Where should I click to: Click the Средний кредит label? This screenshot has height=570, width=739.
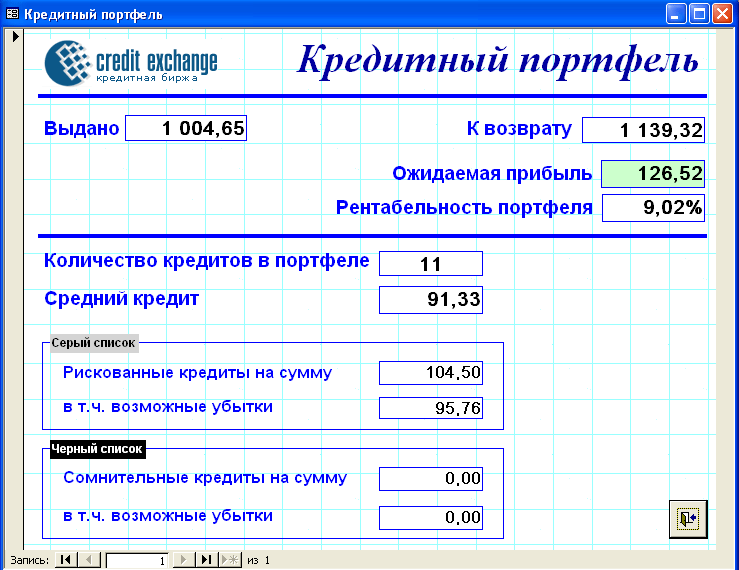coord(122,298)
